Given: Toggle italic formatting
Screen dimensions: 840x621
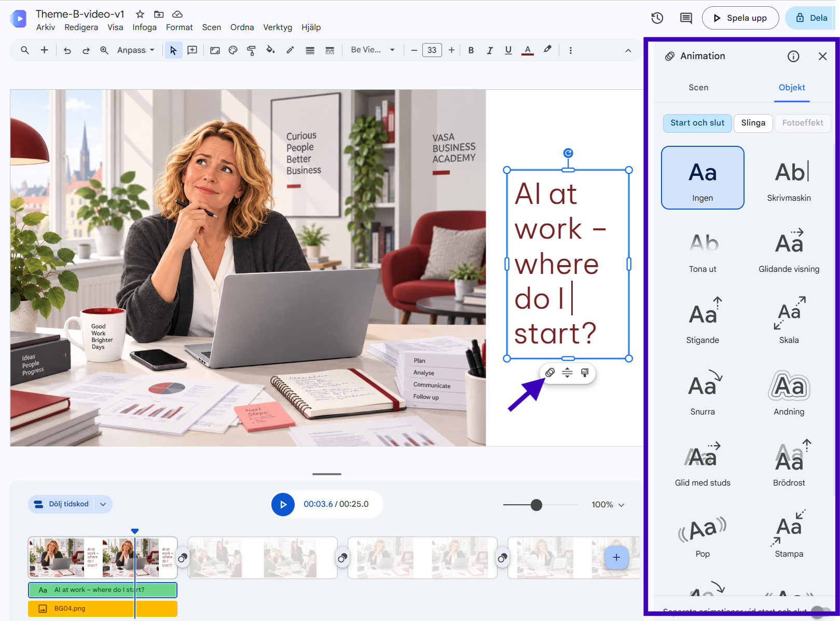Looking at the screenshot, I should 489,50.
